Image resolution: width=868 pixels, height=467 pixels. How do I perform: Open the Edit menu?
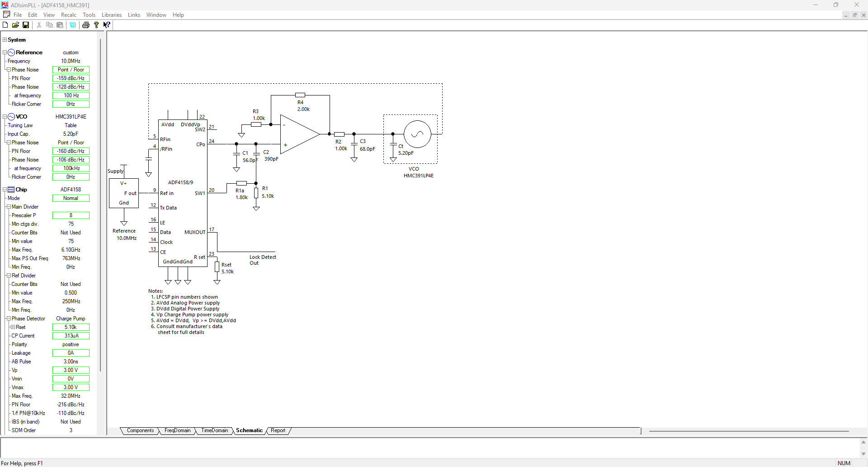tap(33, 15)
